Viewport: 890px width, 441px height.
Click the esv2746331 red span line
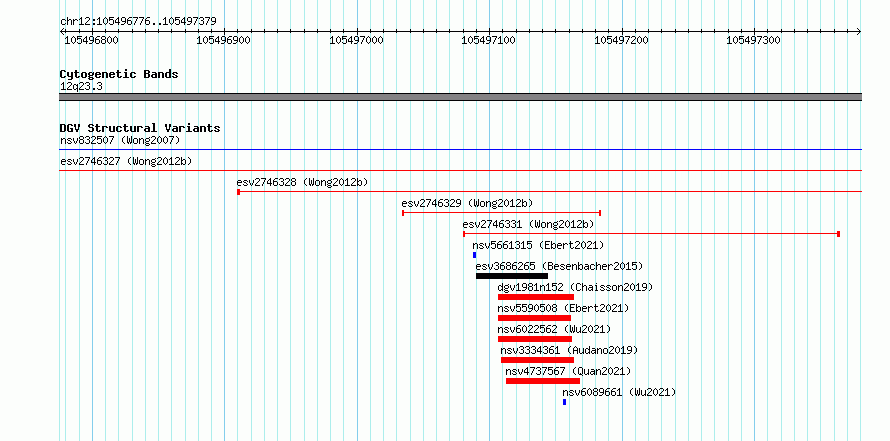(652, 234)
